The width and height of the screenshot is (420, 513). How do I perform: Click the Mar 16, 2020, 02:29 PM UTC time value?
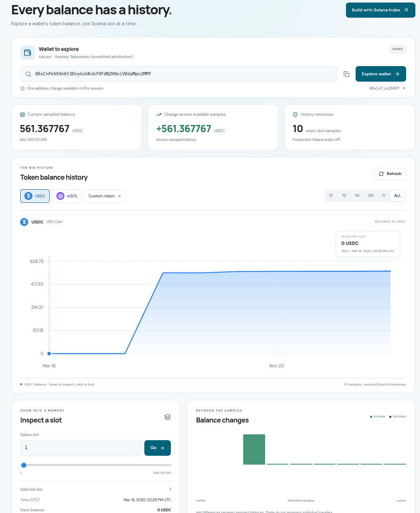pos(147,500)
